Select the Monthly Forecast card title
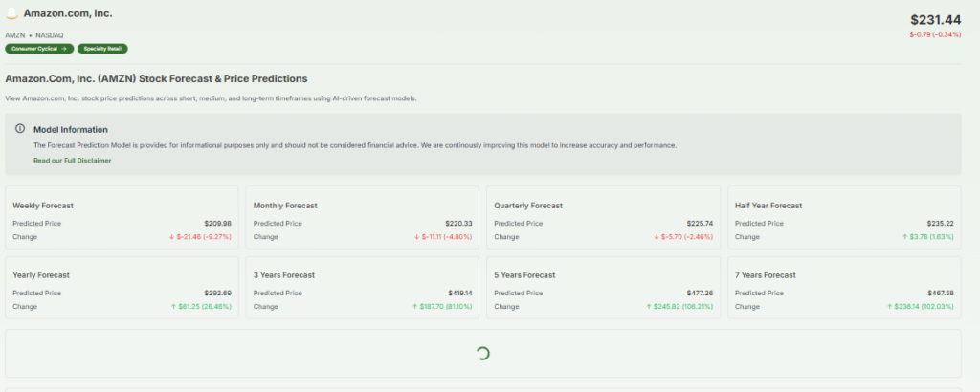 (x=285, y=206)
